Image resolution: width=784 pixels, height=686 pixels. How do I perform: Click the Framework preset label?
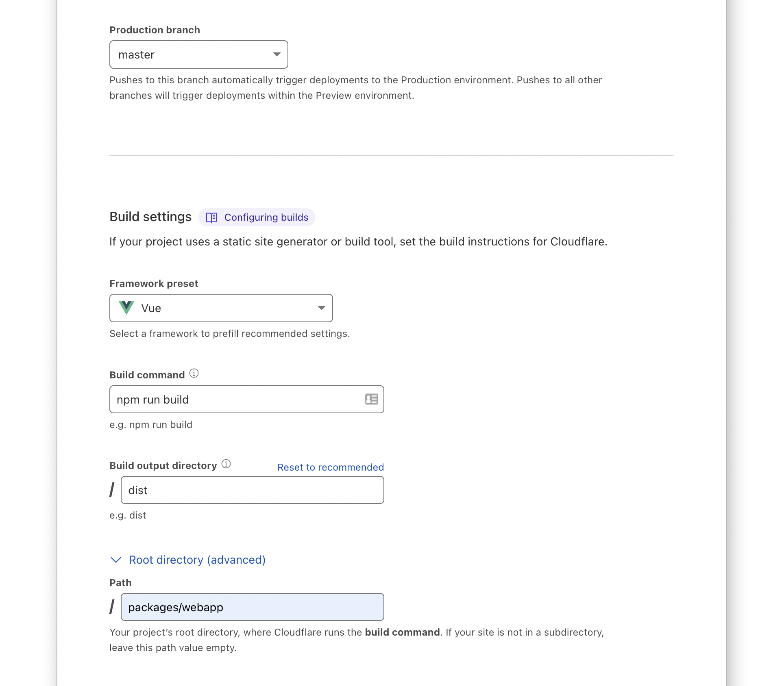[x=154, y=284]
